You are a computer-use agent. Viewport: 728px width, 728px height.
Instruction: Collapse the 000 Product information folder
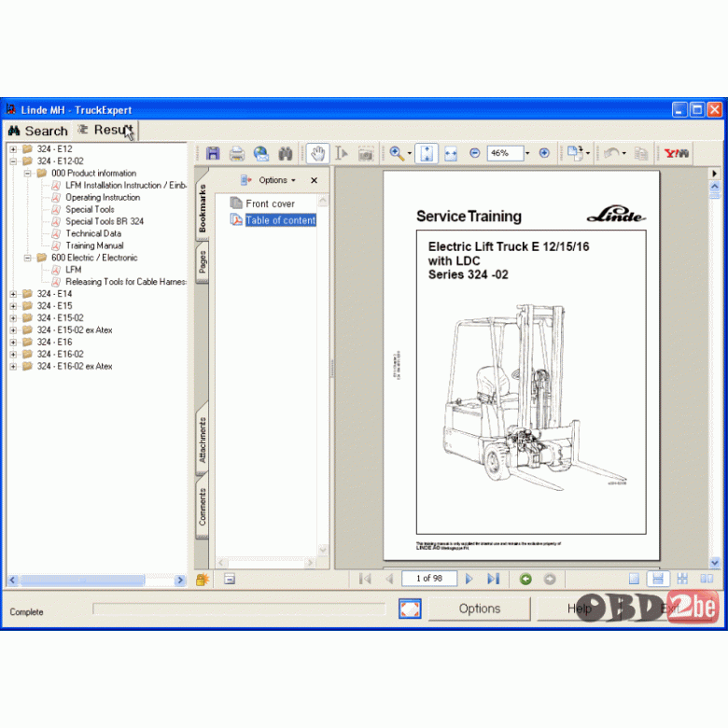(27, 174)
